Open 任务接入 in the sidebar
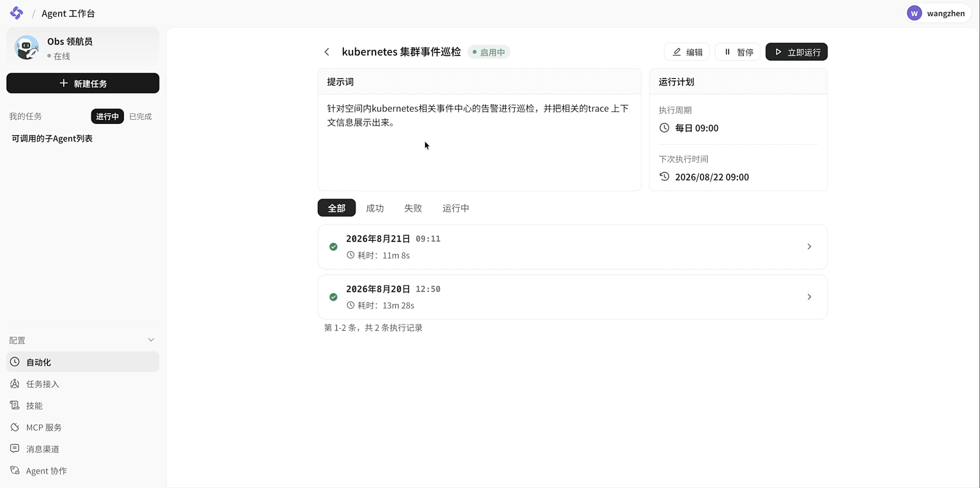Viewport: 980px width, 488px height. (83, 384)
